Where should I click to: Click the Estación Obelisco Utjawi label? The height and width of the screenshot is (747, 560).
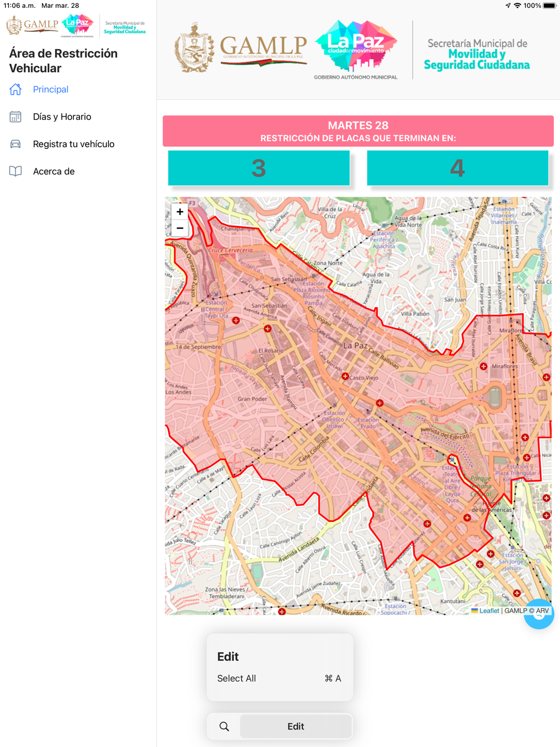point(334,419)
